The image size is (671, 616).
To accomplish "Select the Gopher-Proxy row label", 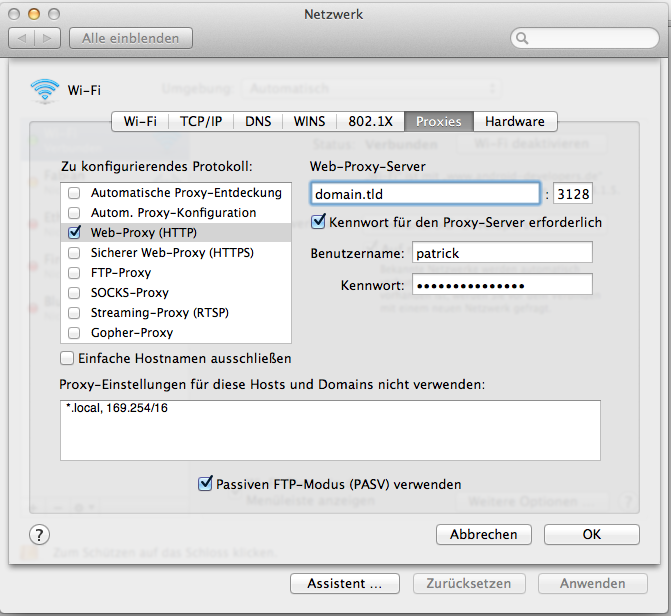I will [x=132, y=333].
